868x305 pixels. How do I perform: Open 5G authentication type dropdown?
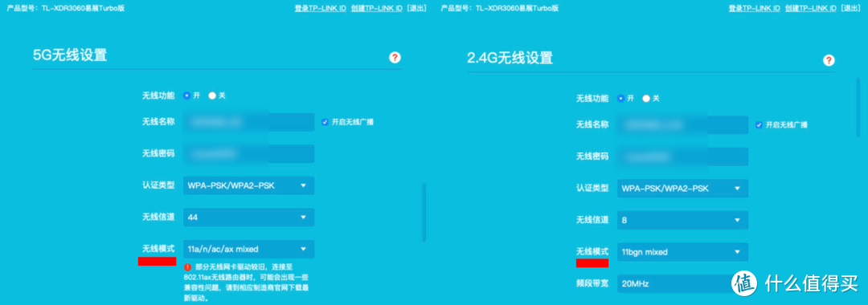coord(248,185)
